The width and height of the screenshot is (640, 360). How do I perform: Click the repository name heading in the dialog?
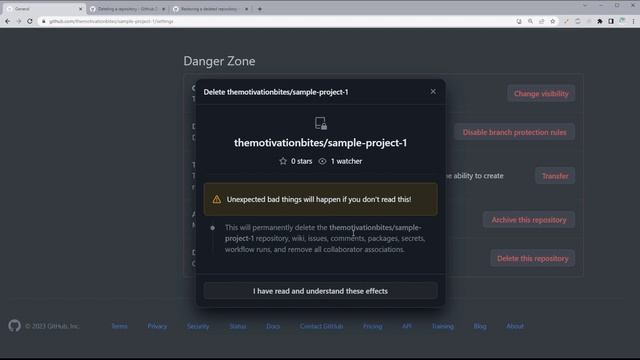click(320, 142)
